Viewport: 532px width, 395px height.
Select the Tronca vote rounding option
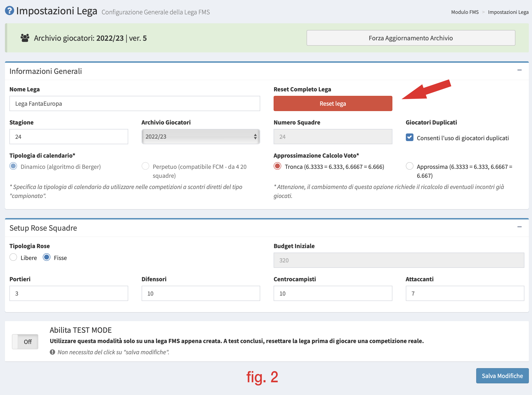(x=277, y=166)
